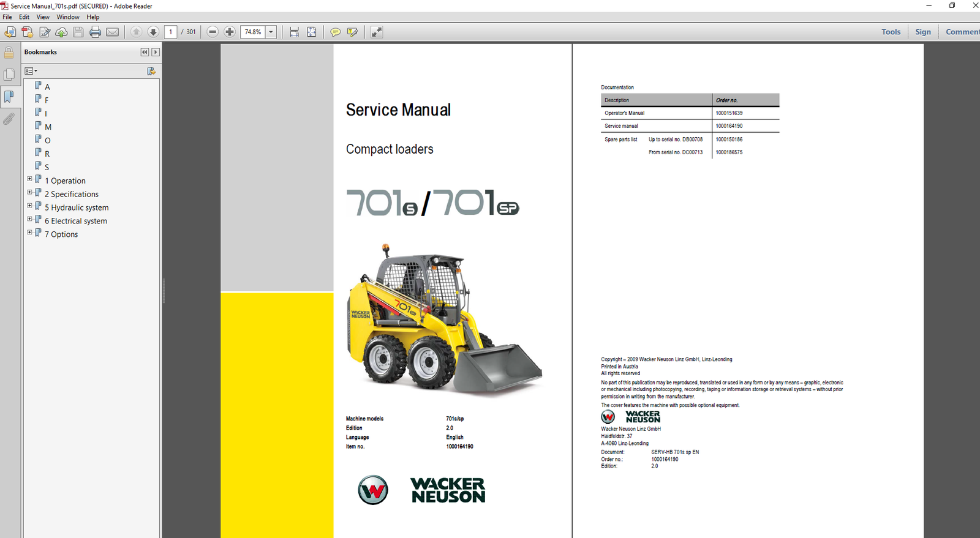Toggle the Bookmarks navigation panel icon

click(x=9, y=97)
